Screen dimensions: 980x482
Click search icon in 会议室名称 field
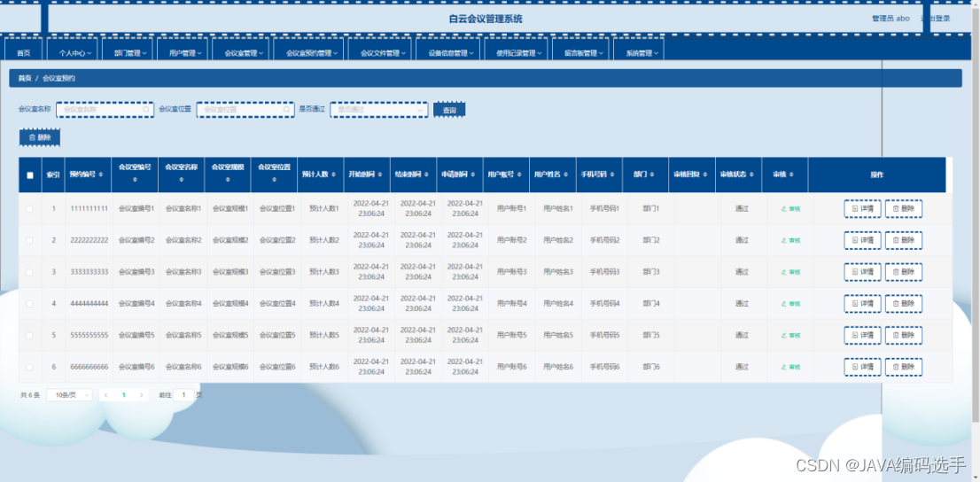(x=145, y=109)
